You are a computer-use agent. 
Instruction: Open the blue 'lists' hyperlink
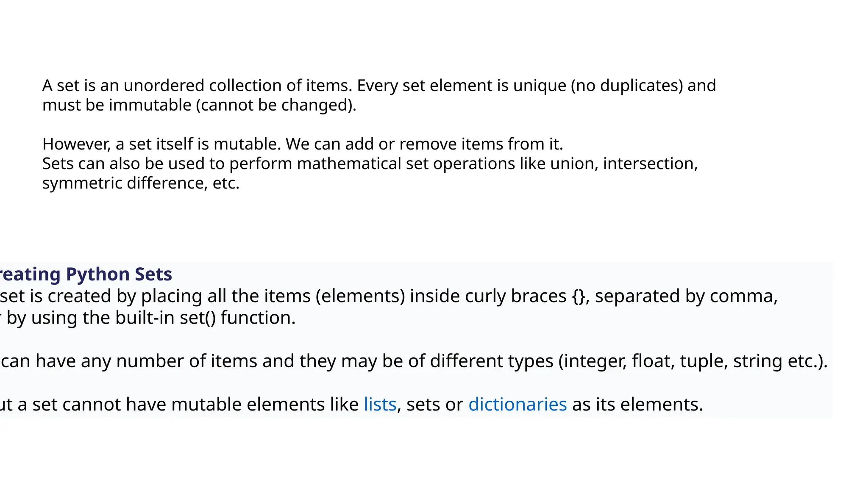(x=380, y=404)
